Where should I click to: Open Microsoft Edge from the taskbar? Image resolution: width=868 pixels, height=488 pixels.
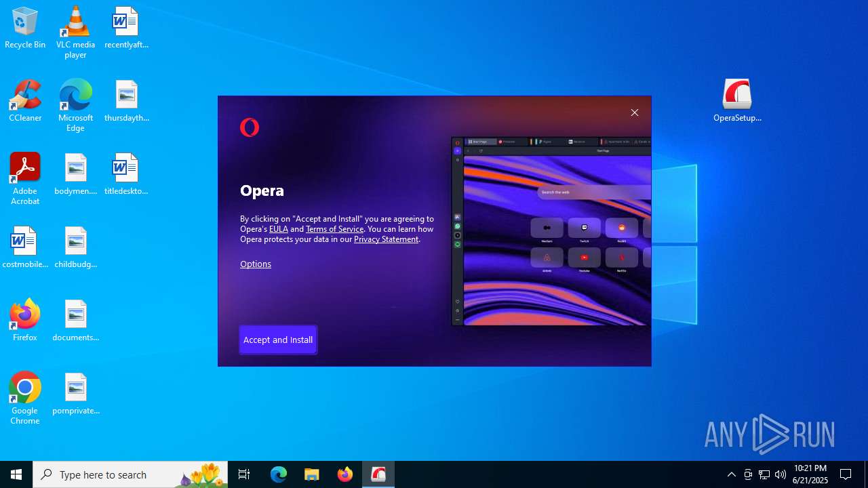coord(279,474)
